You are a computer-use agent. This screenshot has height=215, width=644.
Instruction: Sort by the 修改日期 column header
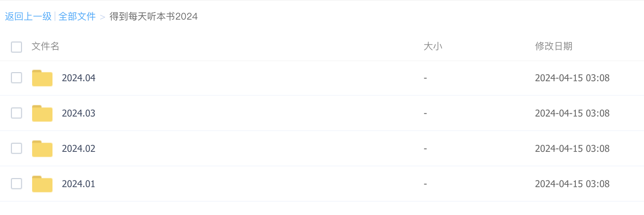coord(554,46)
